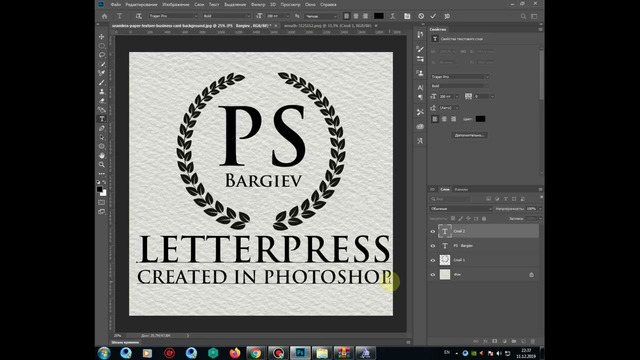Select the Clone Stamp tool
Viewport: 640px width, 360px height.
tap(102, 91)
